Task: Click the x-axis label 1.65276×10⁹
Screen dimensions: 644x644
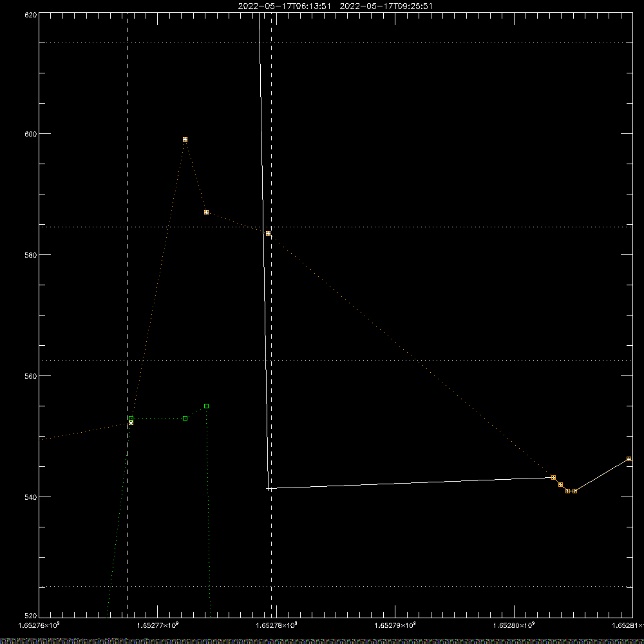Action: [x=39, y=625]
